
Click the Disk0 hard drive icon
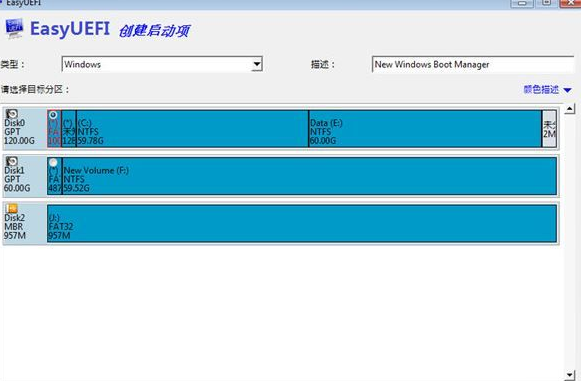point(12,113)
